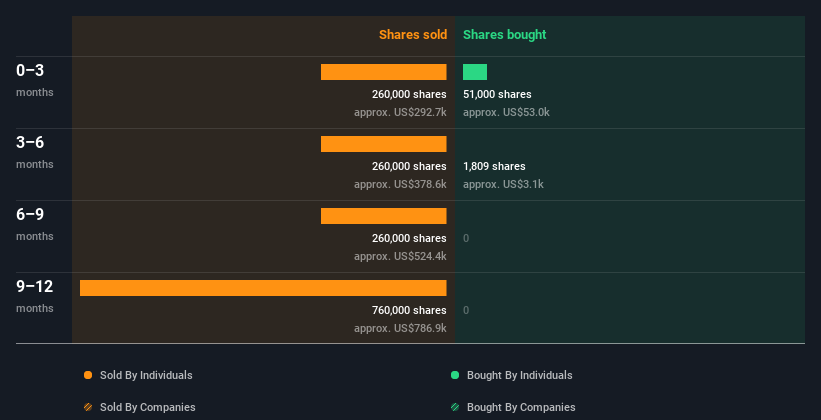Screen dimensions: 821x420
Task: Click the 51,000 shares bought value
Action: (x=497, y=95)
